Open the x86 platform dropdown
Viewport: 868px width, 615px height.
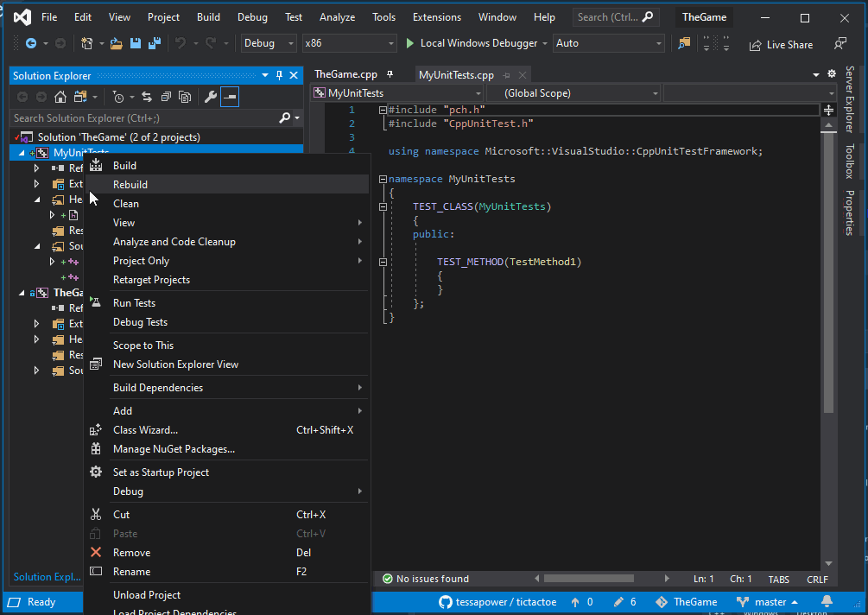click(349, 42)
